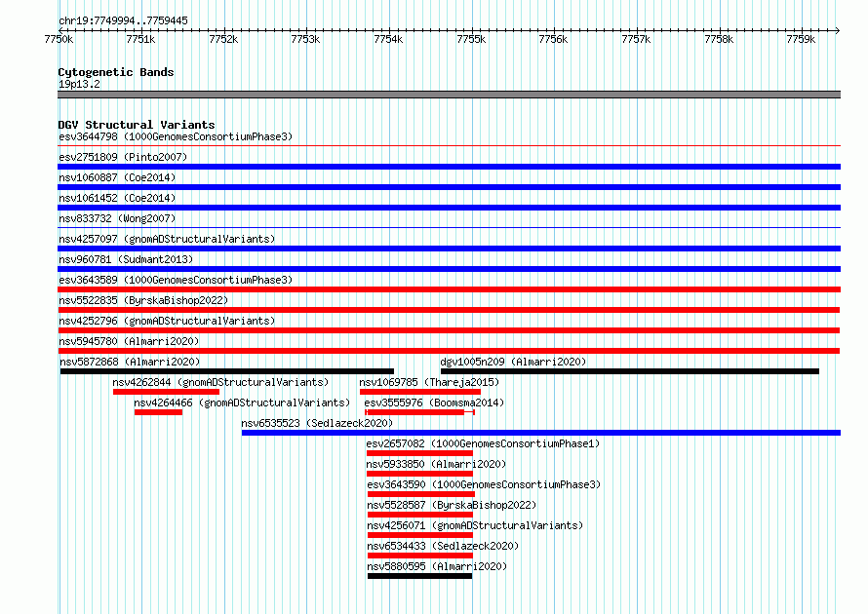The height and width of the screenshot is (614, 868).
Task: Open variant nsv5945780 (Almarri2020)
Action: (x=129, y=341)
